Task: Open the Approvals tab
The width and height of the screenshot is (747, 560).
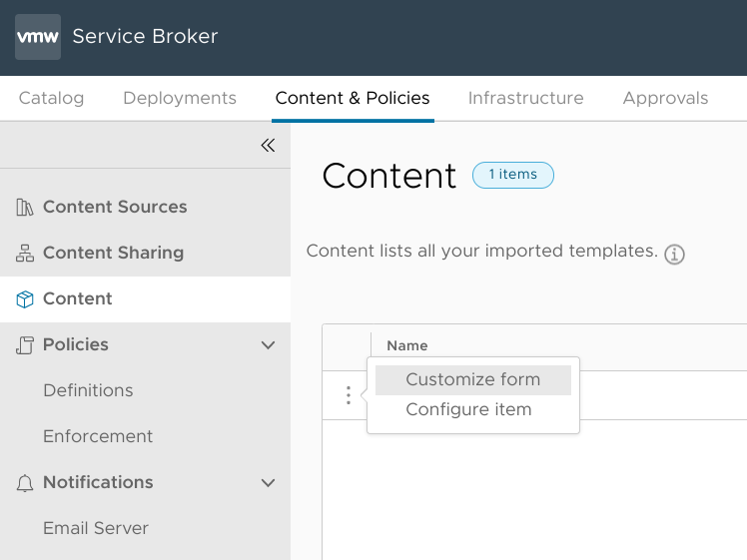Action: (x=665, y=98)
